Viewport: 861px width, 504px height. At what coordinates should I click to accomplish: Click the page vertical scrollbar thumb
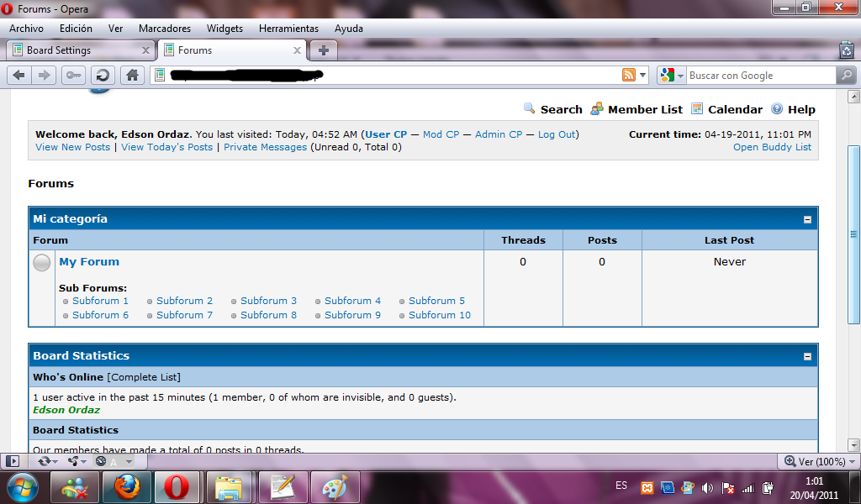click(x=853, y=234)
